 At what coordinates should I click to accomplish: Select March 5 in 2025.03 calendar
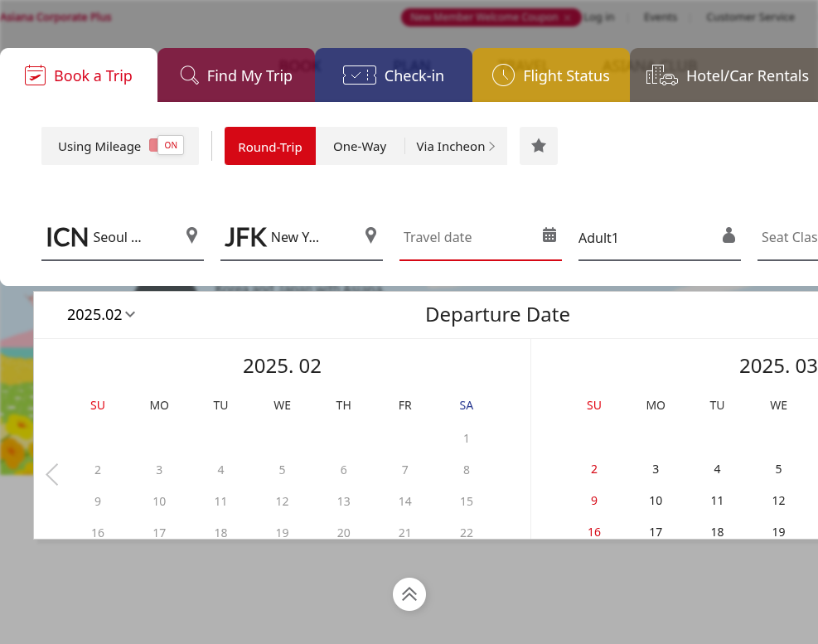778,469
